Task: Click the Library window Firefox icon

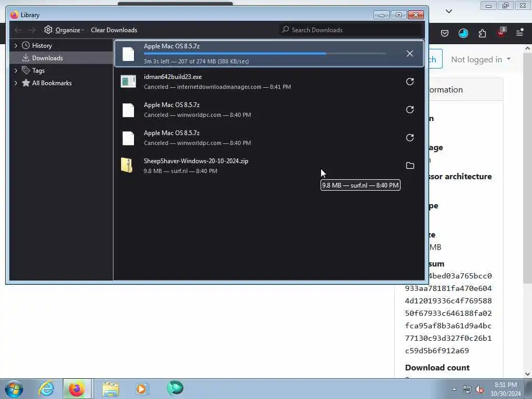Action: [14, 15]
